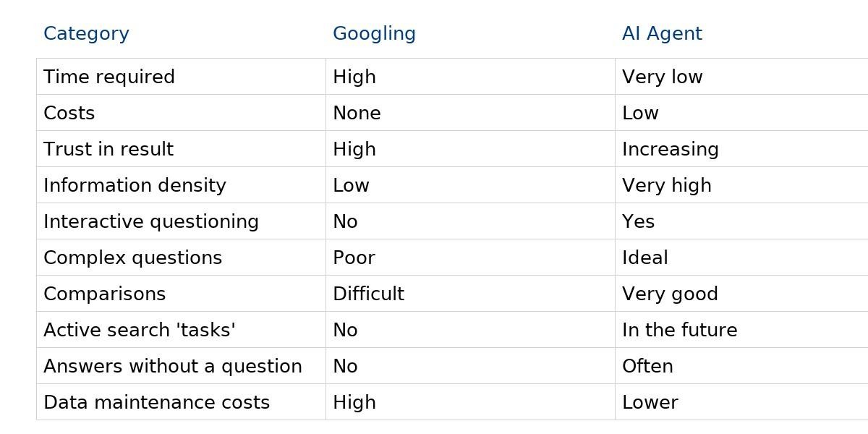Click the 'In the future' cell
The image size is (868, 434).
pyautogui.click(x=679, y=330)
